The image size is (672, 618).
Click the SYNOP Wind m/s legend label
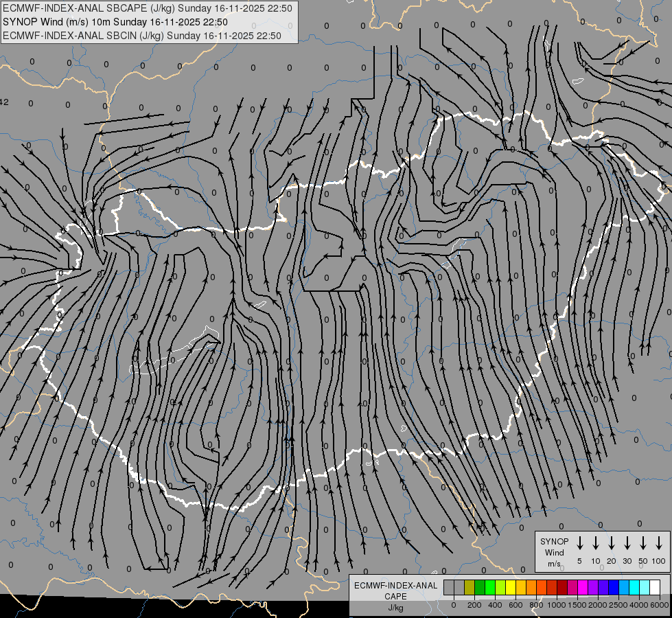pos(554,552)
